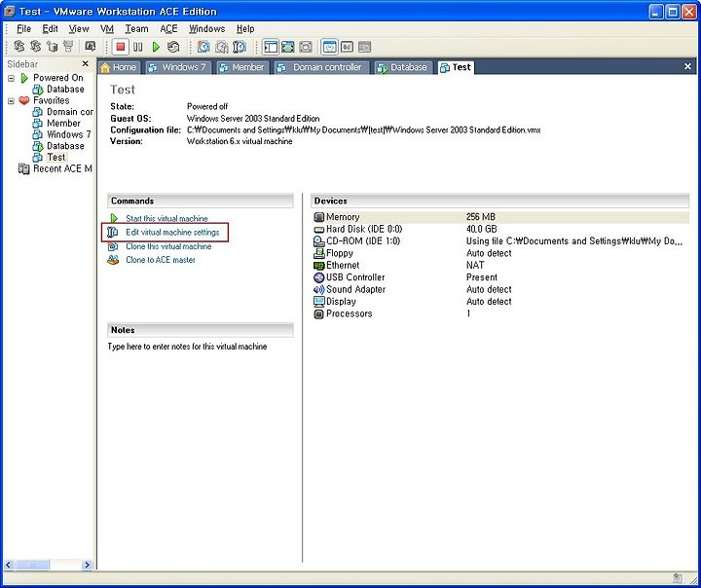
Task: Open the ACE menu
Action: (168, 29)
